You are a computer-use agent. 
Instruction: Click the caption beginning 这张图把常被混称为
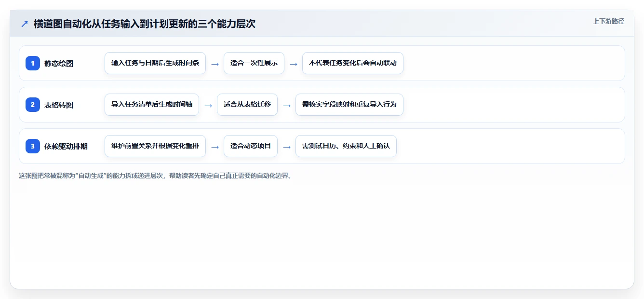(155, 176)
